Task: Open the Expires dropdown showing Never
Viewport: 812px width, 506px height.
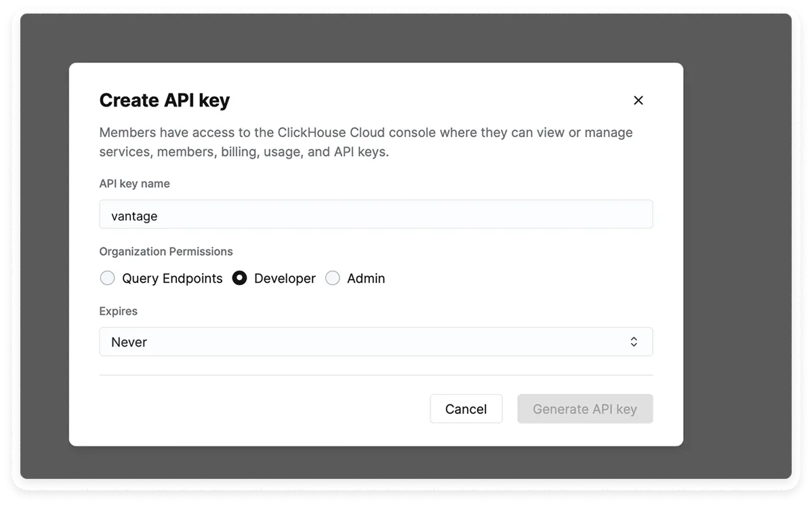Action: click(x=376, y=342)
